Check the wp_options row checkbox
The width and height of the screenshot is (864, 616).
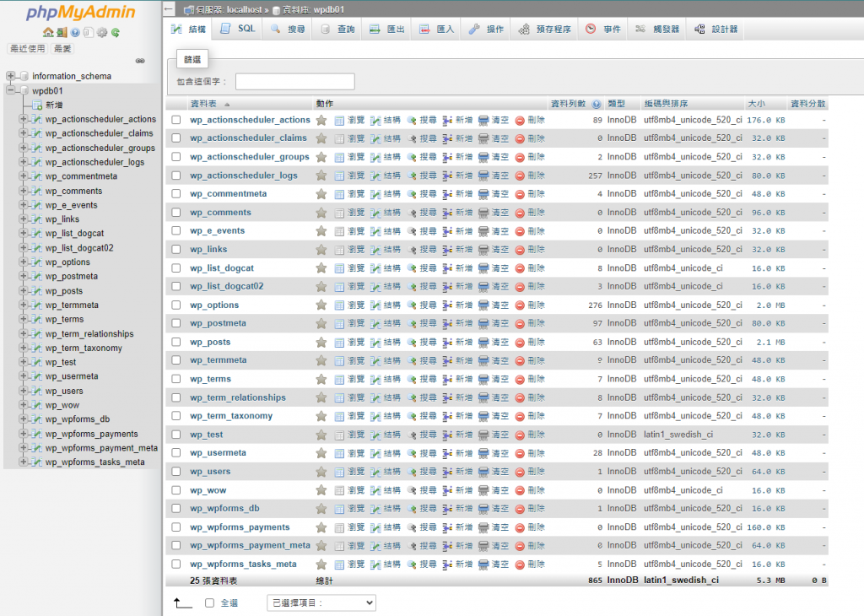click(x=175, y=305)
